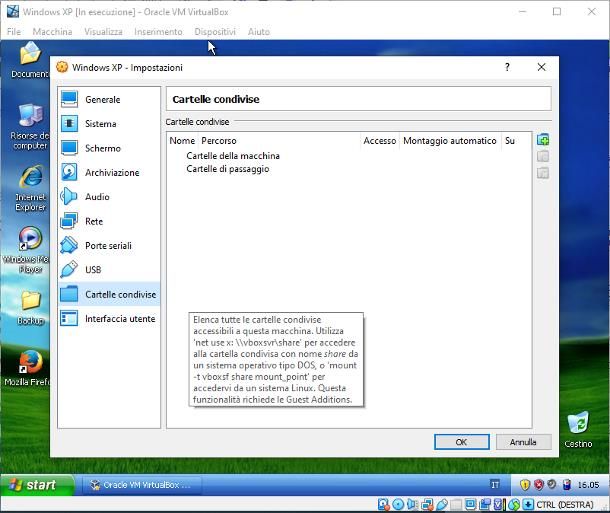610x513 pixels.
Task: Click the keyboard capture arrow icon
Action: (x=528, y=504)
